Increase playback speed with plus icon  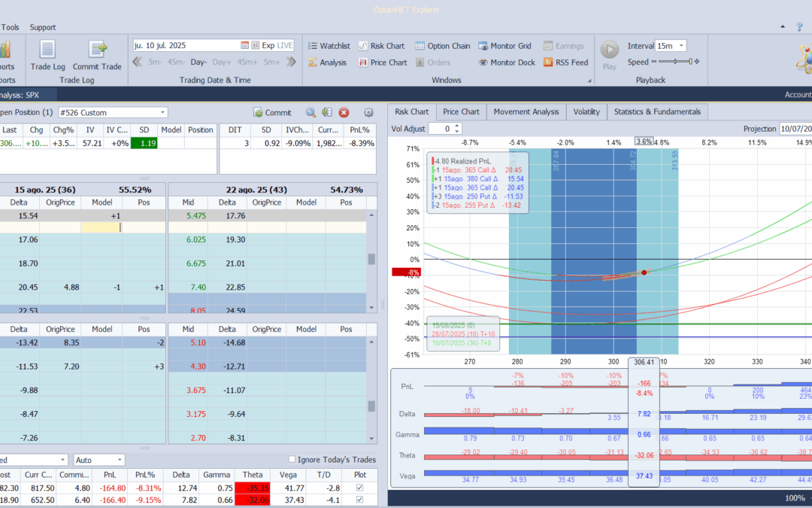(x=697, y=62)
